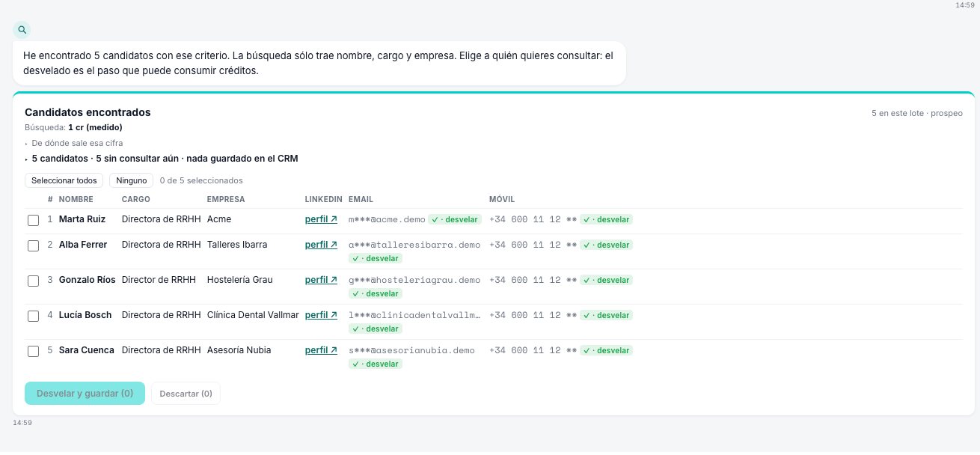The height and width of the screenshot is (455, 980).
Task: Click the LINKEDIN column header
Action: coord(324,199)
